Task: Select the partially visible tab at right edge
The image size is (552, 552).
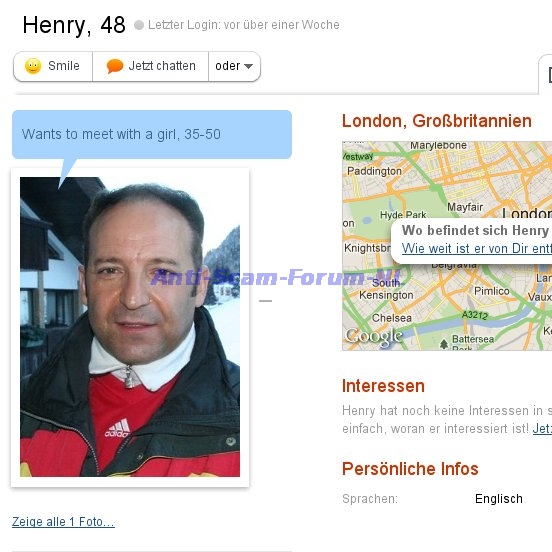Action: (545, 74)
